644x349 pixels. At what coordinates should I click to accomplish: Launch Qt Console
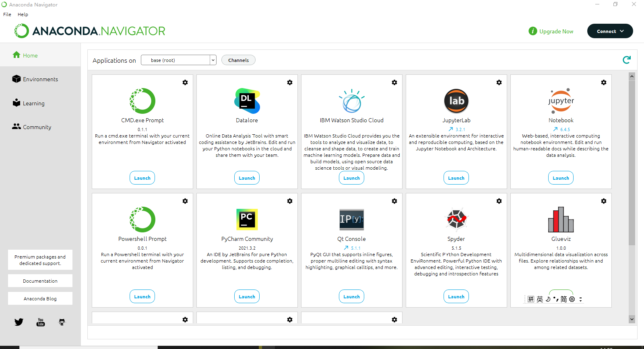[351, 297]
